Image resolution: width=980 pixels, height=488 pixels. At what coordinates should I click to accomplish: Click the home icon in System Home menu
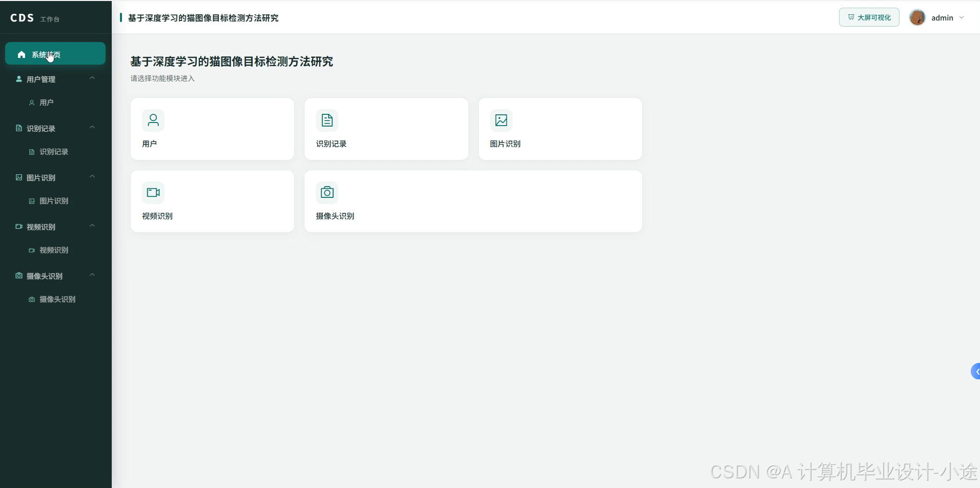22,54
